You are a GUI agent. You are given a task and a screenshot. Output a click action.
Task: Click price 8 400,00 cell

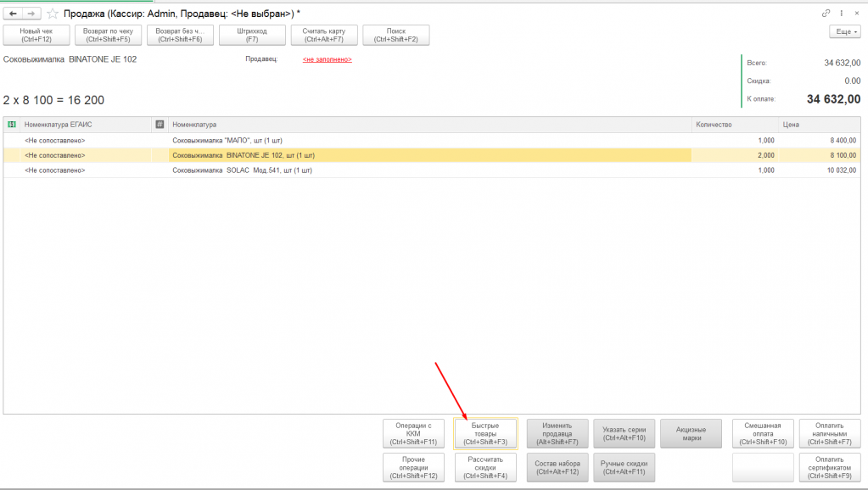pos(820,141)
